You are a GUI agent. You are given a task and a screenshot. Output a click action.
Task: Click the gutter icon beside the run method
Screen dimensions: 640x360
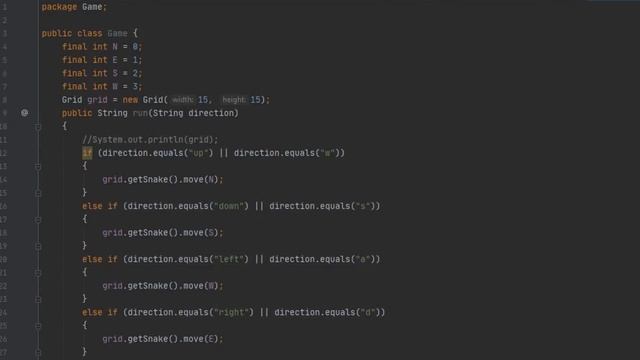tap(24, 113)
